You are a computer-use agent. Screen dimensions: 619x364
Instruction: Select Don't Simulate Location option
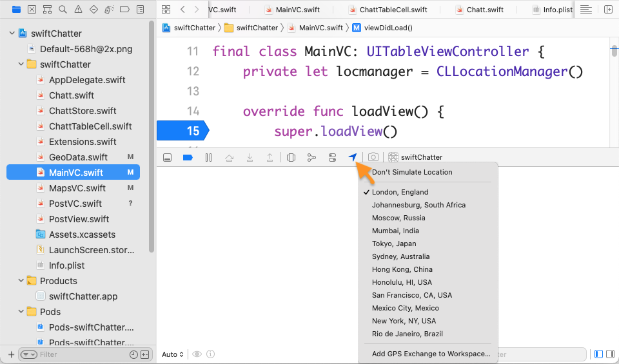[x=412, y=172]
